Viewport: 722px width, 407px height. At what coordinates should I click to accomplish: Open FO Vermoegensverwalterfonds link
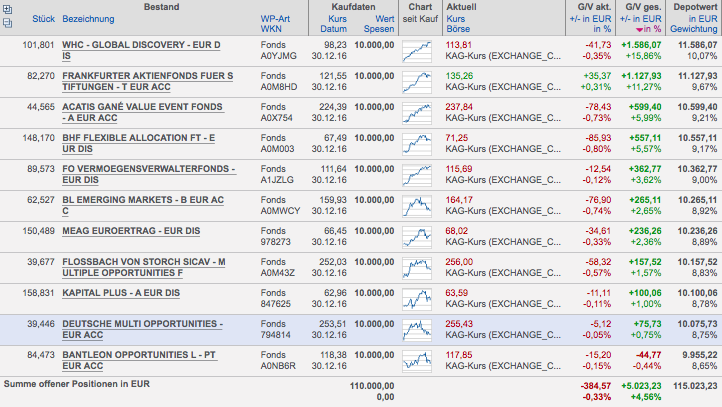pos(149,174)
